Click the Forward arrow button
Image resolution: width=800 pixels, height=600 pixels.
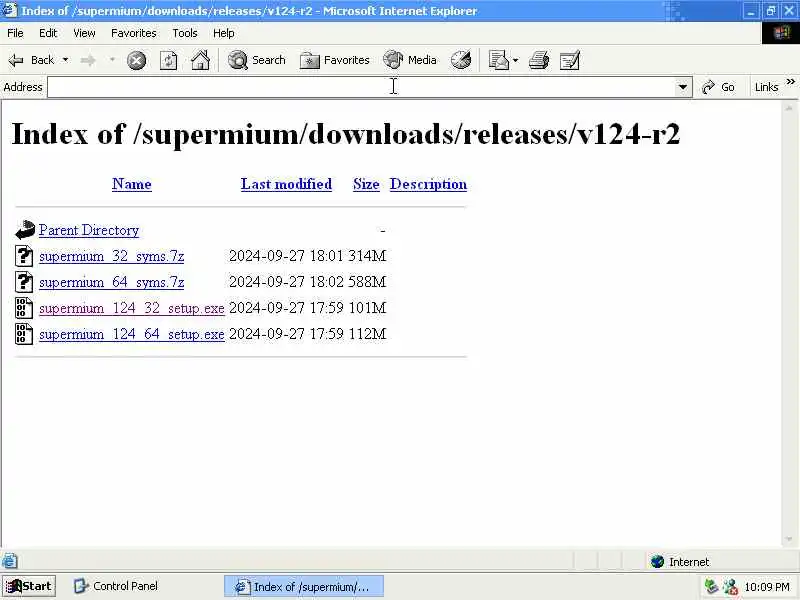pos(88,60)
